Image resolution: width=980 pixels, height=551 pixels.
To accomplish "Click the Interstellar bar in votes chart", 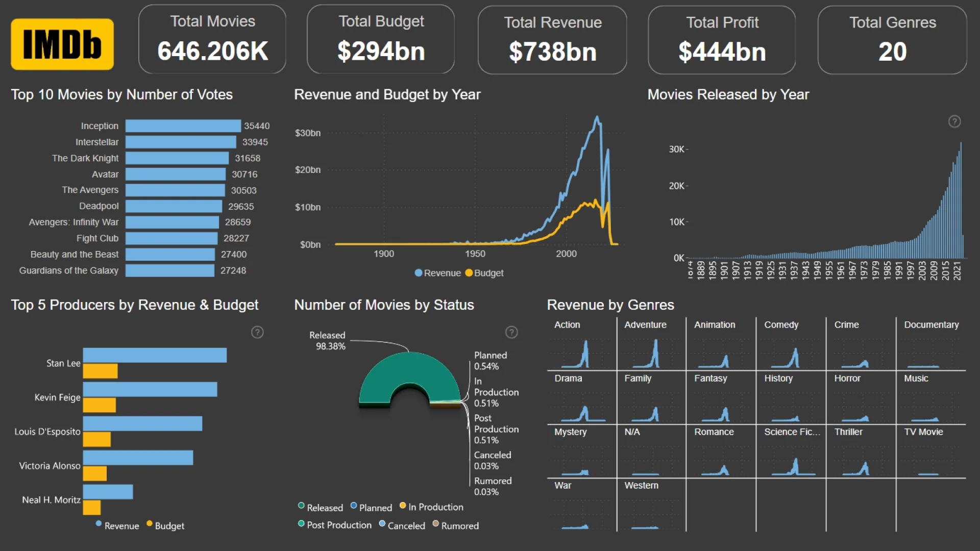I will click(181, 142).
